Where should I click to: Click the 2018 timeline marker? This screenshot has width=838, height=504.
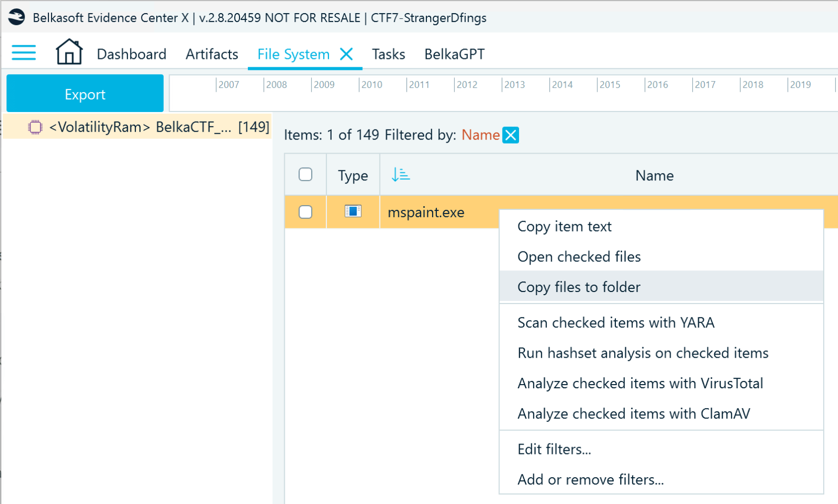[x=753, y=85]
